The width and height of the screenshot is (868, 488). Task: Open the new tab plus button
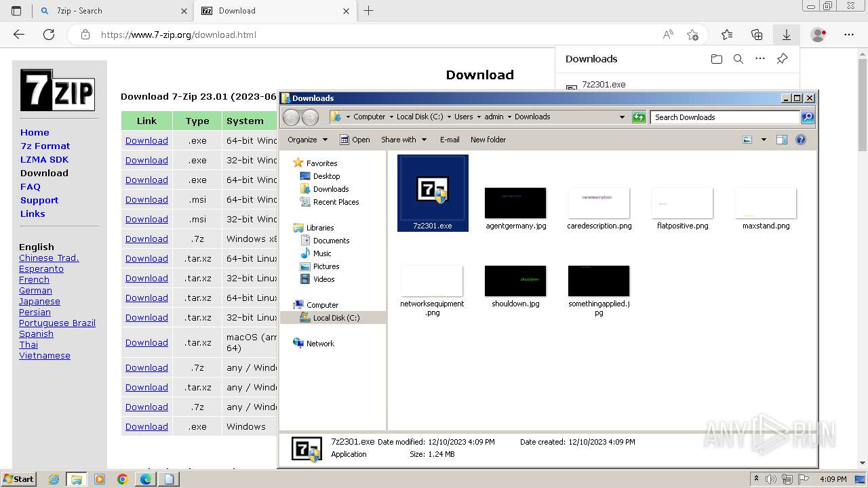(368, 11)
